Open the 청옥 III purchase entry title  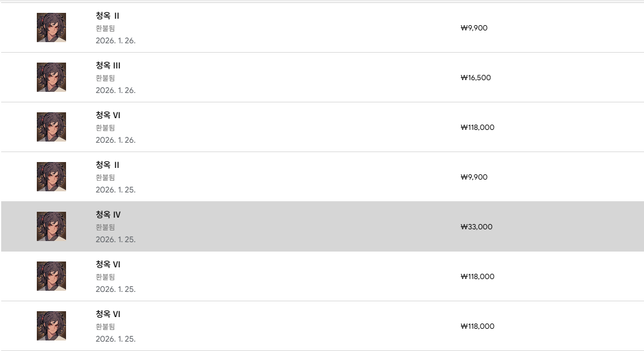click(x=108, y=66)
